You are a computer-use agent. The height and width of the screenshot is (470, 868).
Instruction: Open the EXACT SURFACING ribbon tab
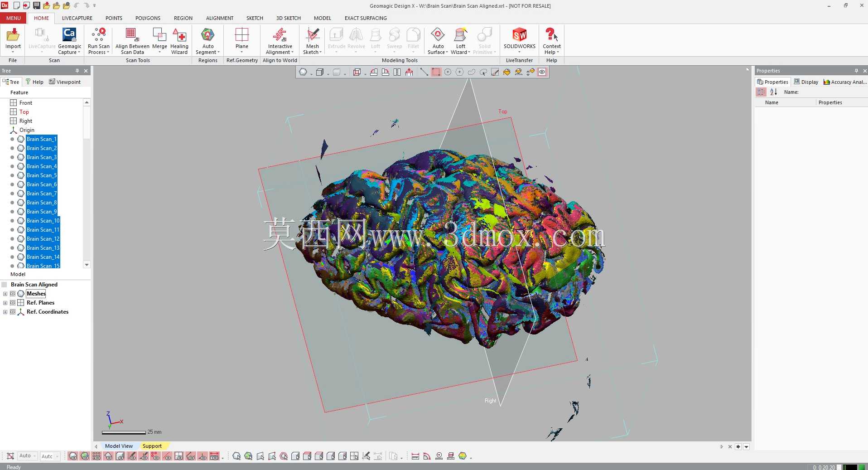tap(366, 18)
